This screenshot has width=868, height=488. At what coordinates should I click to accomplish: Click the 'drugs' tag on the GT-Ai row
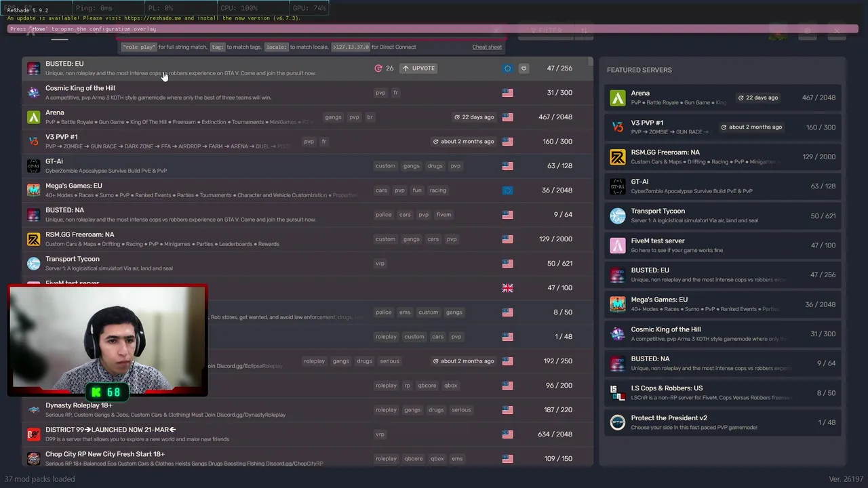tap(435, 166)
